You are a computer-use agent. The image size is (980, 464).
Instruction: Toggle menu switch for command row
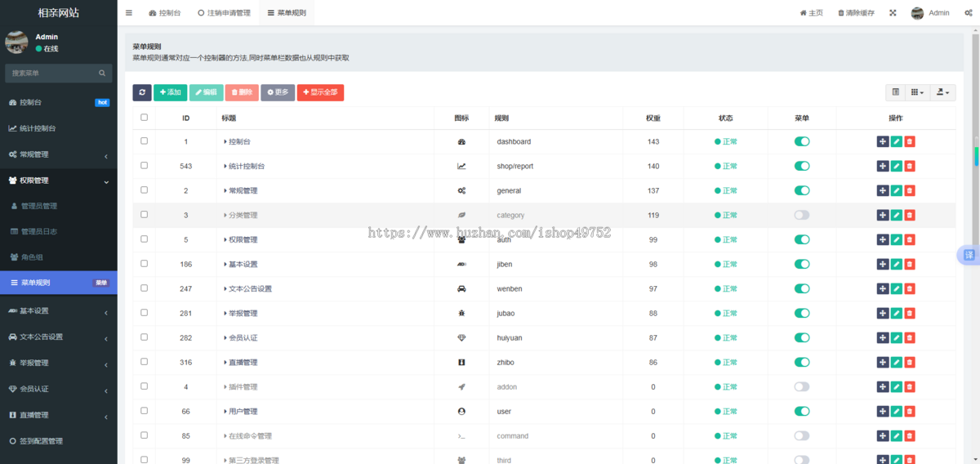click(802, 435)
